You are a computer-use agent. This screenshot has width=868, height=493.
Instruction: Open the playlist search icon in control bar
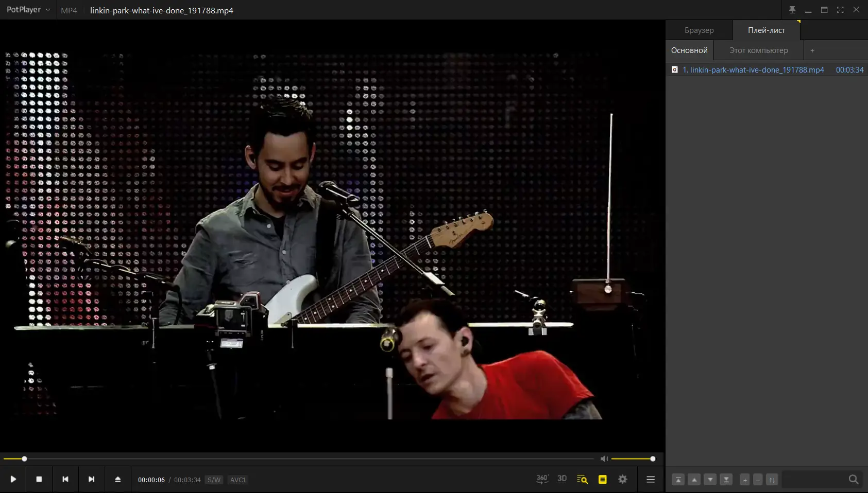582,479
